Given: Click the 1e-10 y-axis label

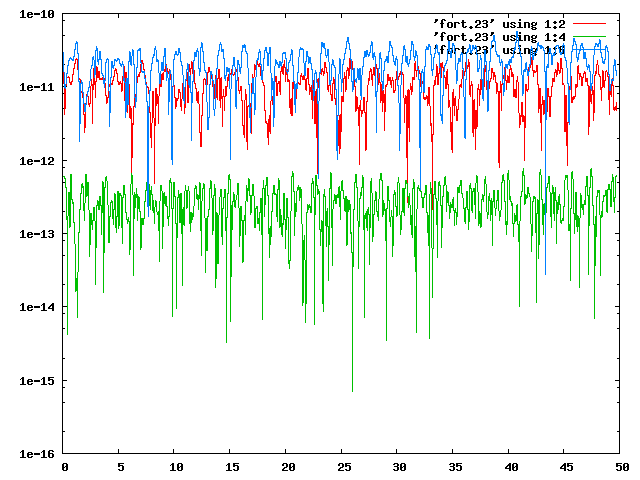Looking at the screenshot, I should click(37, 14).
